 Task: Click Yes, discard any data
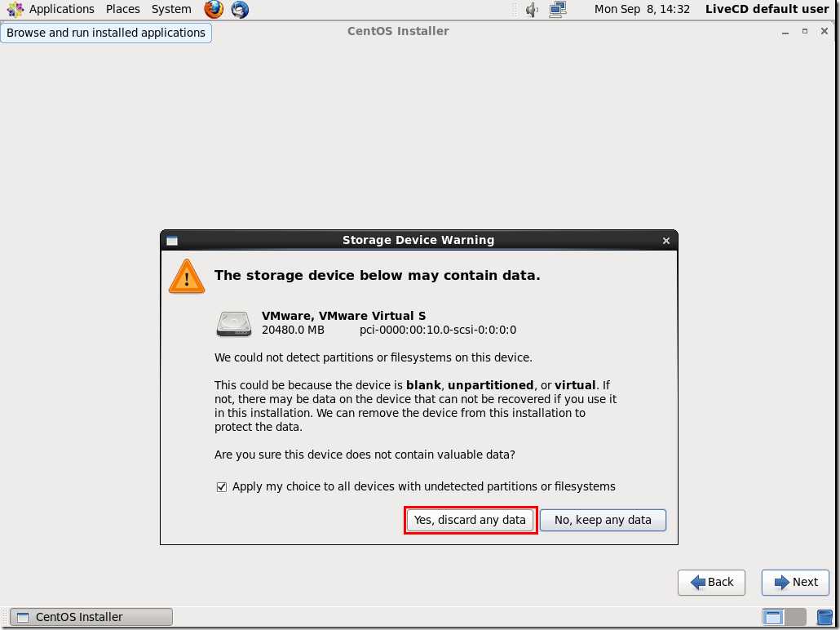click(x=470, y=520)
